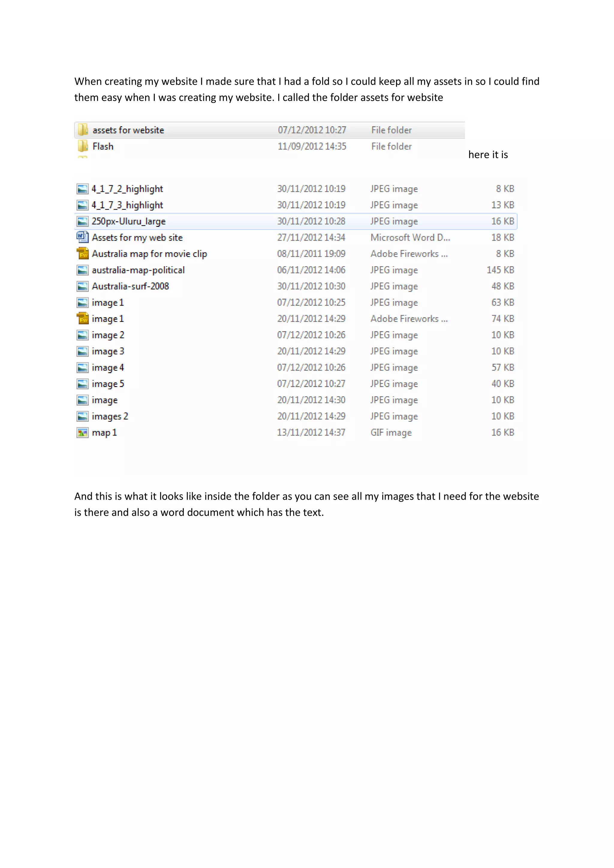Screen dimensions: 614x868
Task: Click the JPEG icon for australia-map-political
Action: (82, 270)
